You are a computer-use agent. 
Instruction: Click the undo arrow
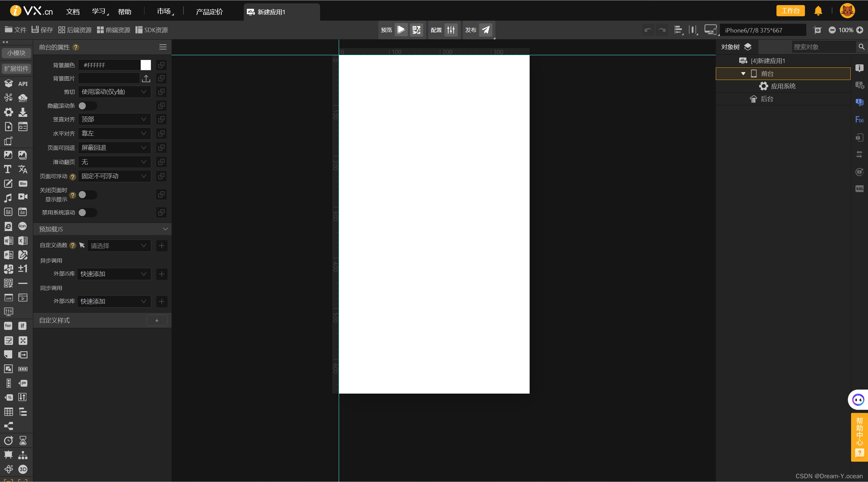coord(648,30)
